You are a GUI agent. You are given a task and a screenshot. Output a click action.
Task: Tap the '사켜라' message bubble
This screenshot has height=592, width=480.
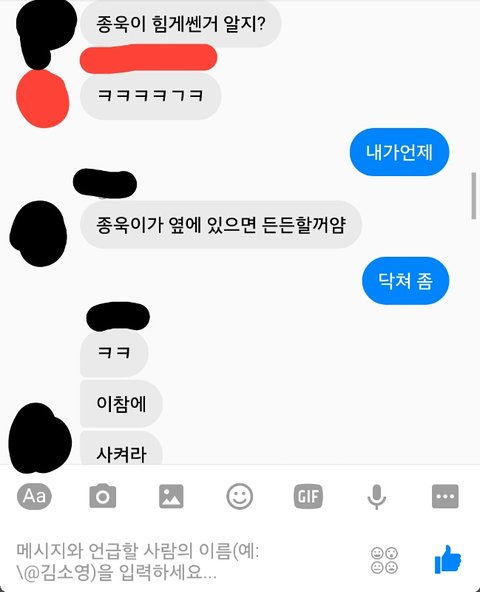121,449
